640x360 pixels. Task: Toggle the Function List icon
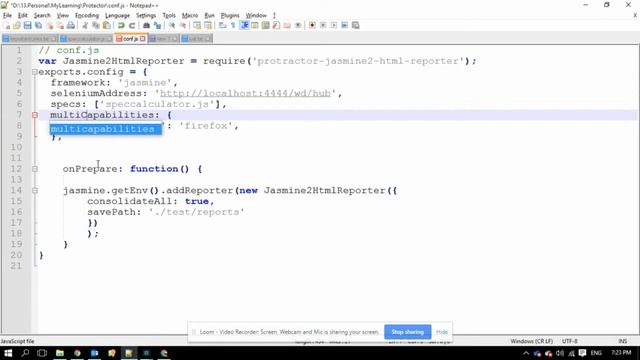click(276, 25)
